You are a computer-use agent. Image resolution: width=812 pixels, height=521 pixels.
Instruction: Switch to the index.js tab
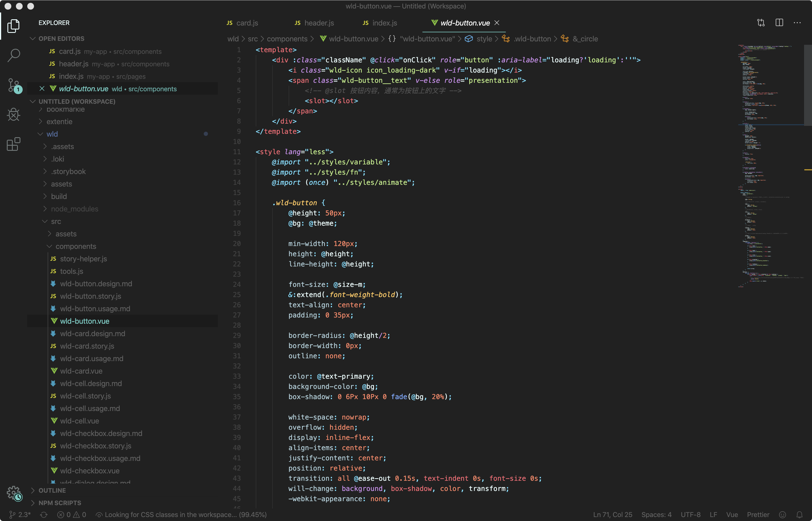pos(384,23)
